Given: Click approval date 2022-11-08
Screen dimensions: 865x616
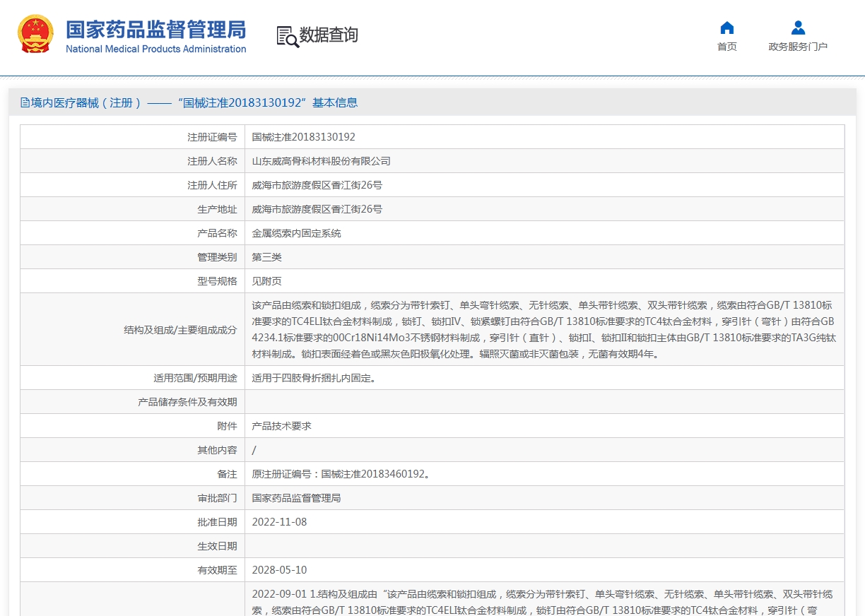Looking at the screenshot, I should (x=279, y=522).
